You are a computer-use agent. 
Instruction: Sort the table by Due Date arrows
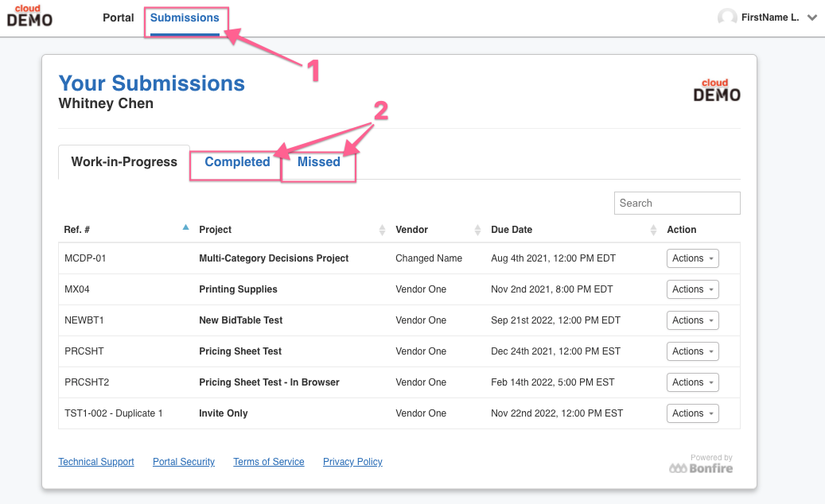pyautogui.click(x=653, y=230)
